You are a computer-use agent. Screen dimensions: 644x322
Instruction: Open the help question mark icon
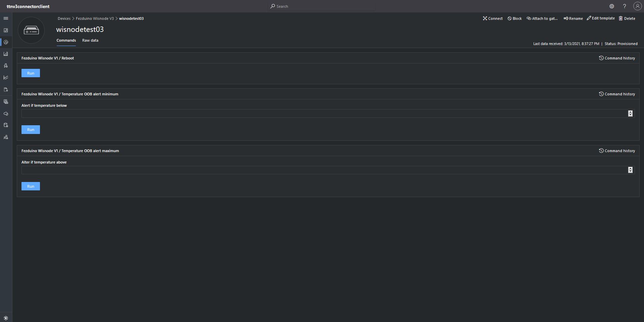pyautogui.click(x=625, y=6)
